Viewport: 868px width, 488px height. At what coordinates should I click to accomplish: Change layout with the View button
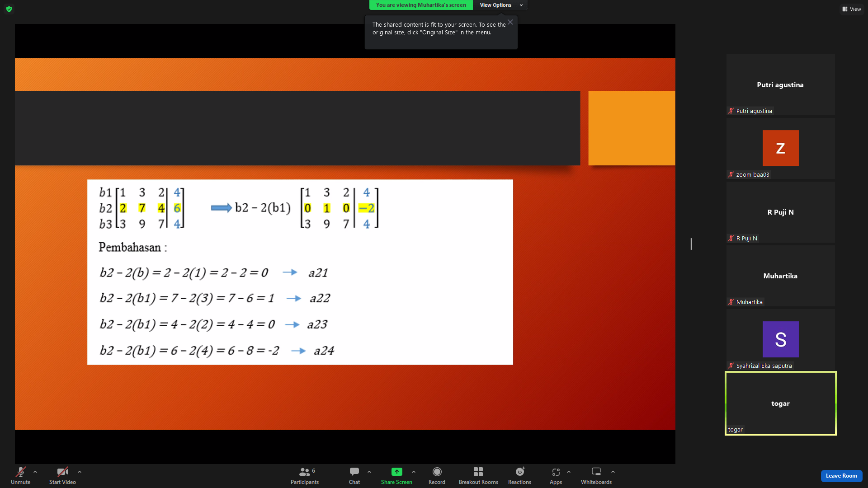click(x=852, y=9)
